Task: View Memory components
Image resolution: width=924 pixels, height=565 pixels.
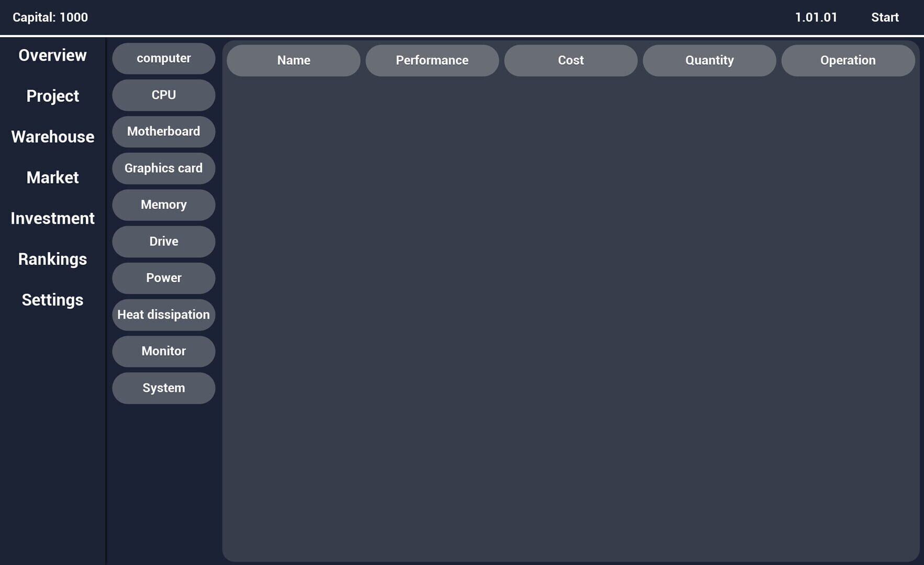Action: 163,205
